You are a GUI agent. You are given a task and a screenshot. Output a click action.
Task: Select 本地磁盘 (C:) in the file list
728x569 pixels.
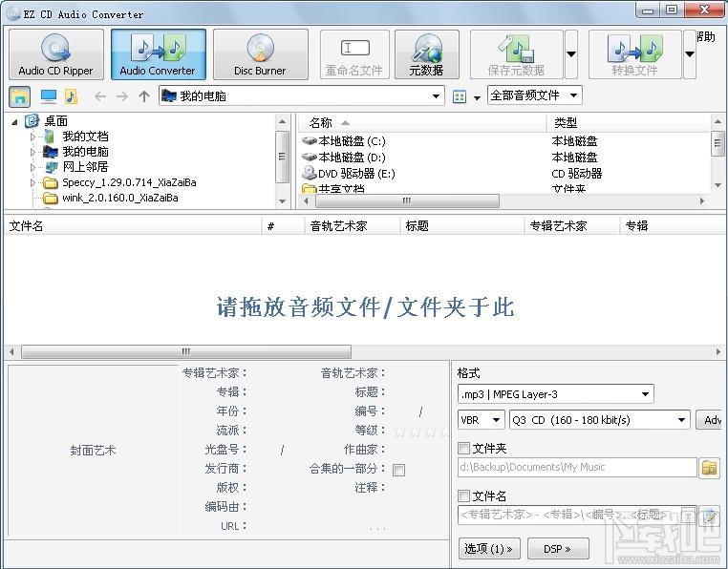tap(352, 141)
